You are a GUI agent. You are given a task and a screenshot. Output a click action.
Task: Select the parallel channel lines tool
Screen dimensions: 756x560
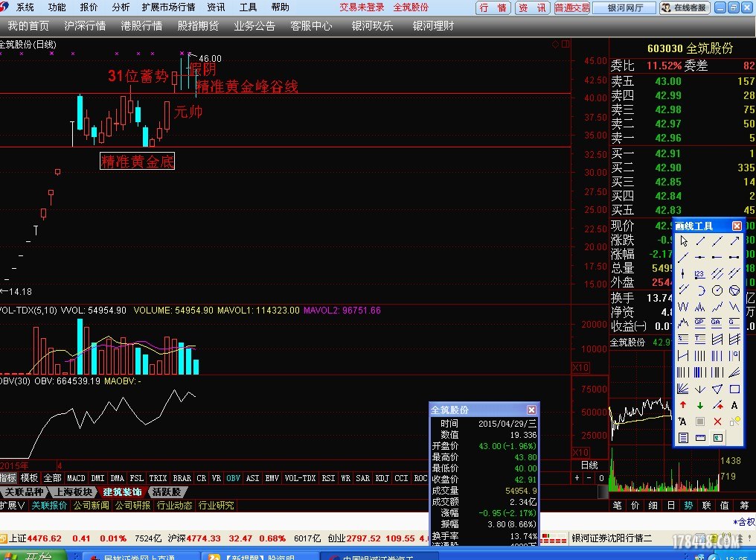pos(717,274)
